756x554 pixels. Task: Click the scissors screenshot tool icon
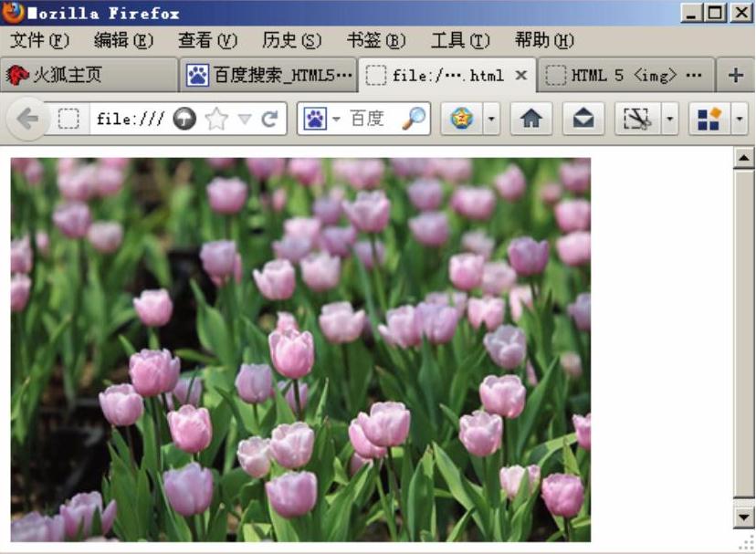[x=638, y=119]
